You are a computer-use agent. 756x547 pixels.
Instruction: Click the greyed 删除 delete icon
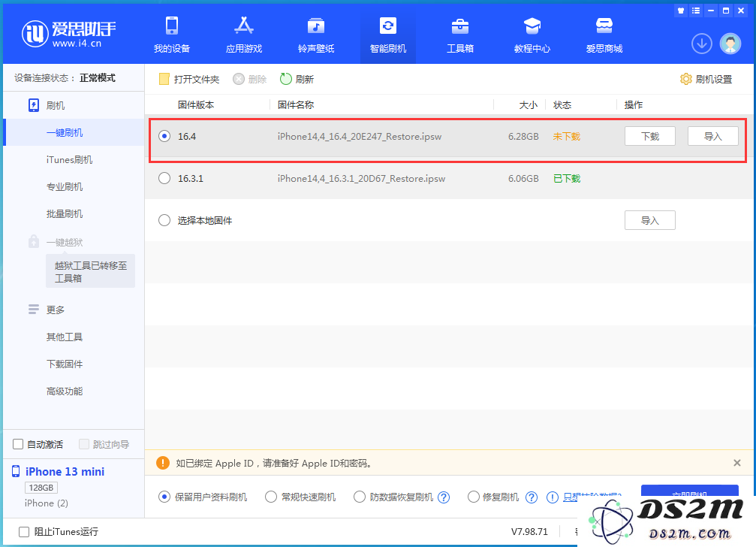pyautogui.click(x=239, y=79)
